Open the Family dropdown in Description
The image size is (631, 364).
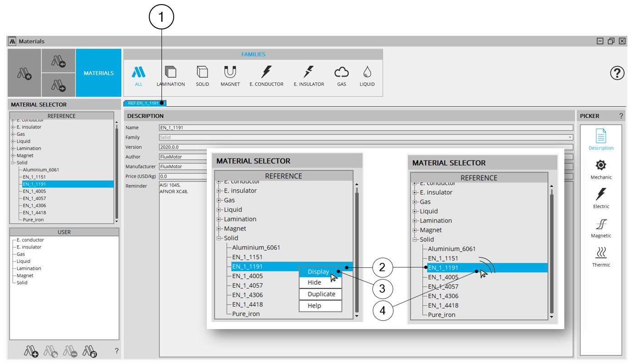tap(570, 137)
